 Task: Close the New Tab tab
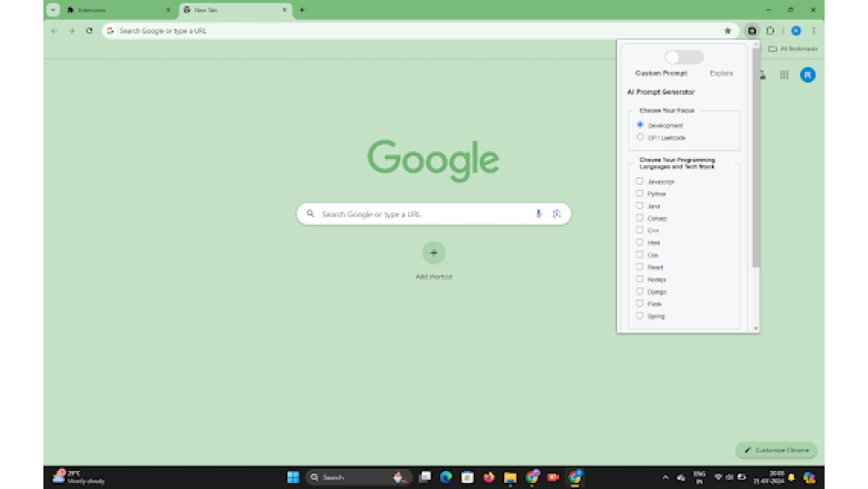[285, 10]
